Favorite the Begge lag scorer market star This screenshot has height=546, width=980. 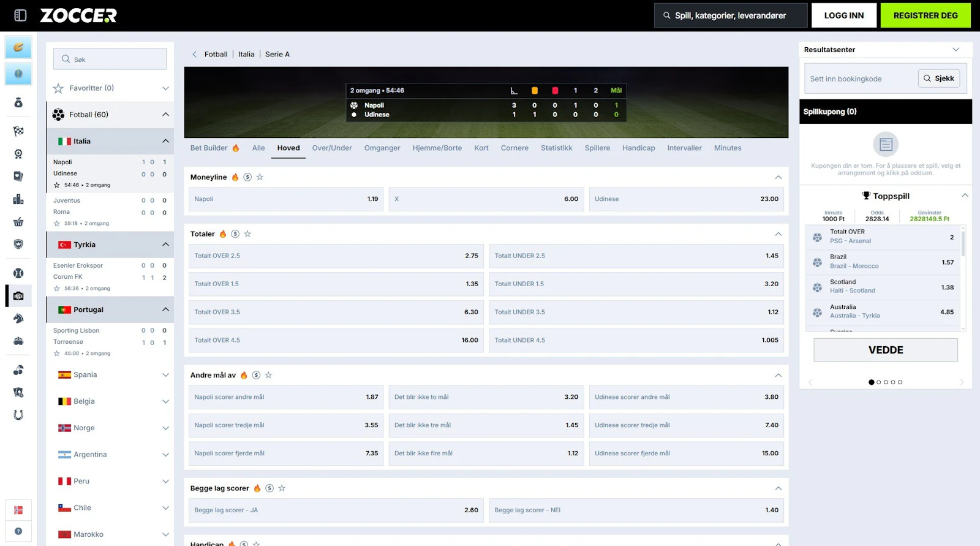282,488
